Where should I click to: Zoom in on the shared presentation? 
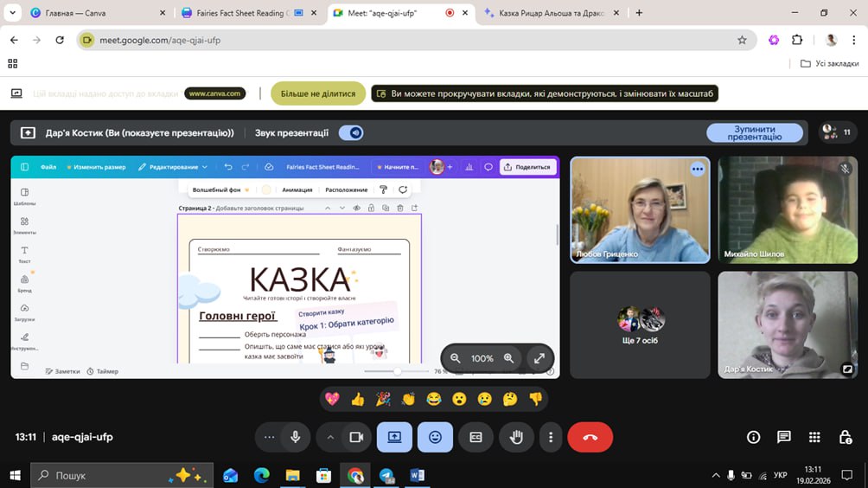[509, 358]
